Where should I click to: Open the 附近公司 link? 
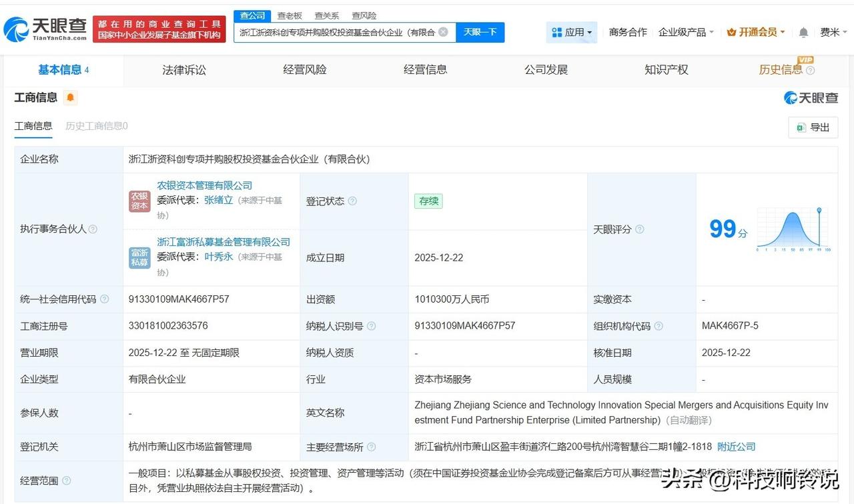736,447
